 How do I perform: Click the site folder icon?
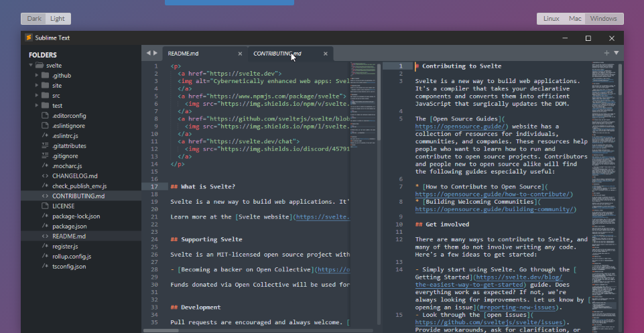tap(45, 85)
